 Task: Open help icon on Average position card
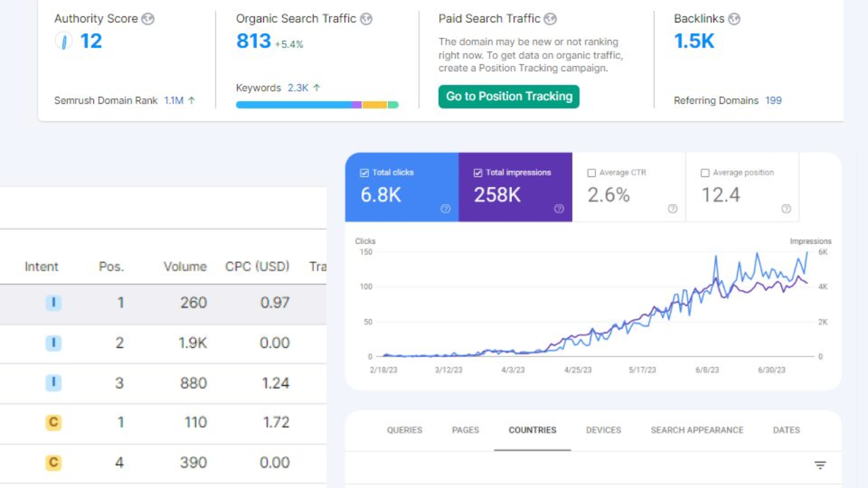tap(786, 209)
